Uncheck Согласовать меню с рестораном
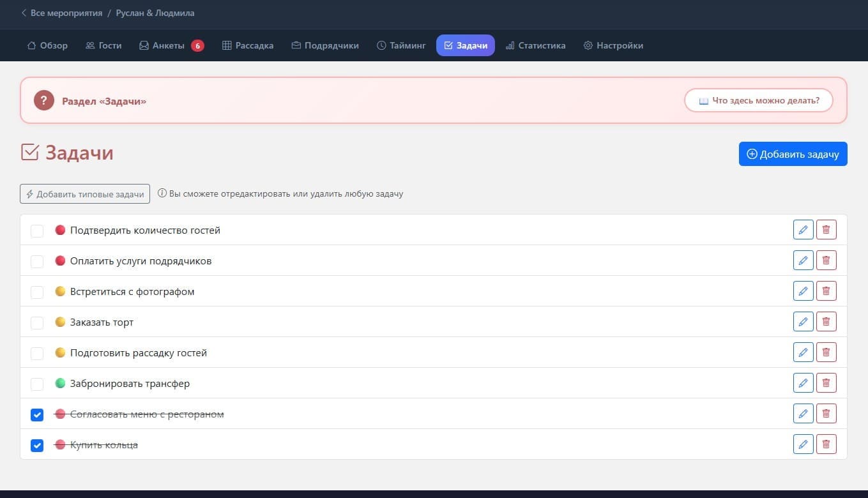 pos(37,414)
